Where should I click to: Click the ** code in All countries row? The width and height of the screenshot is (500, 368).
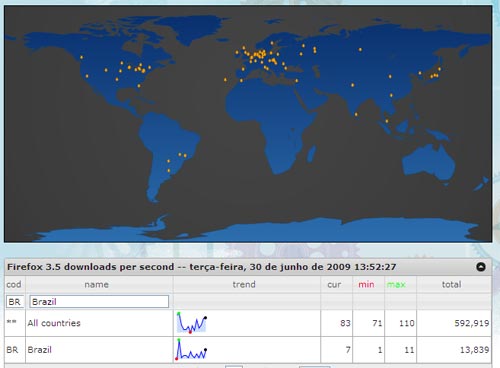[12, 322]
